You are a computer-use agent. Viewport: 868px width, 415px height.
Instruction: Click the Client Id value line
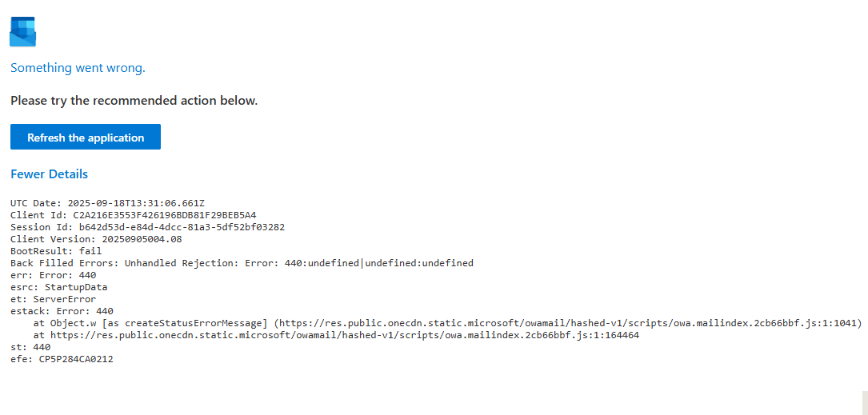click(134, 214)
